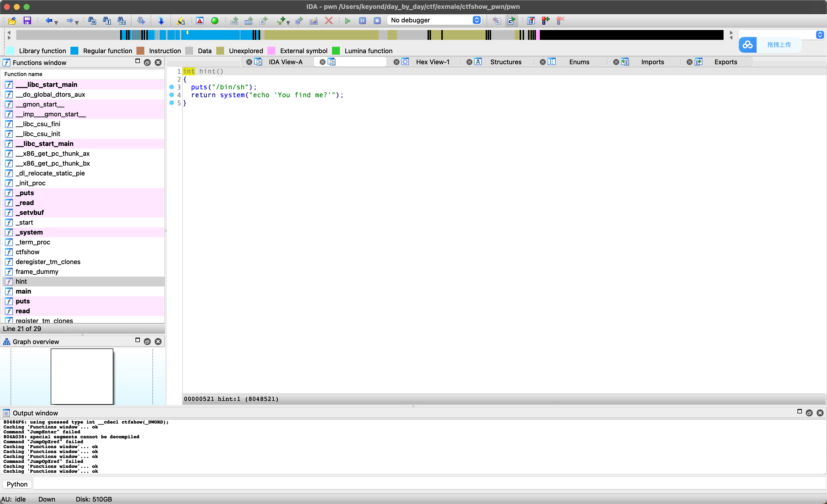Click the green circle run-script icon
The width and height of the screenshot is (827, 504).
215,21
